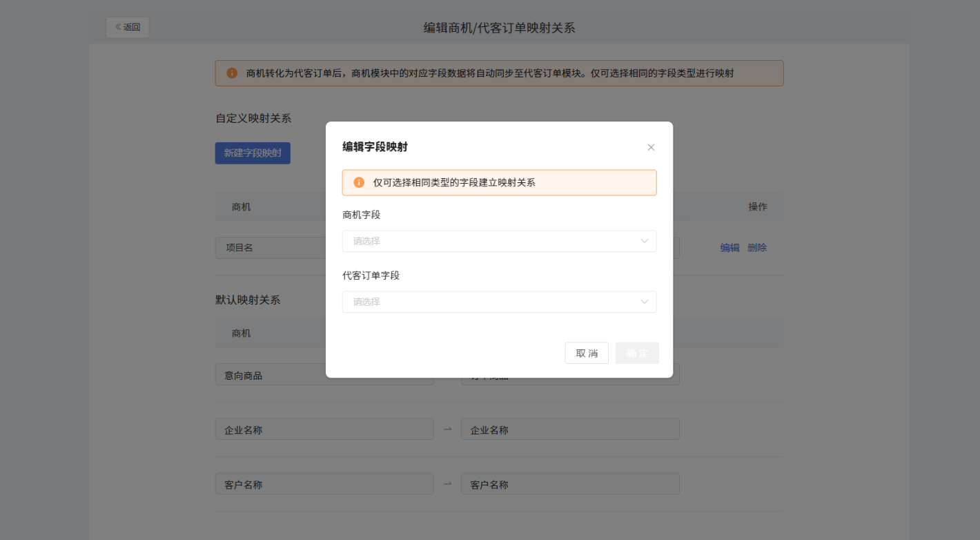
Task: Click the left 企业名称 field
Action: [324, 429]
